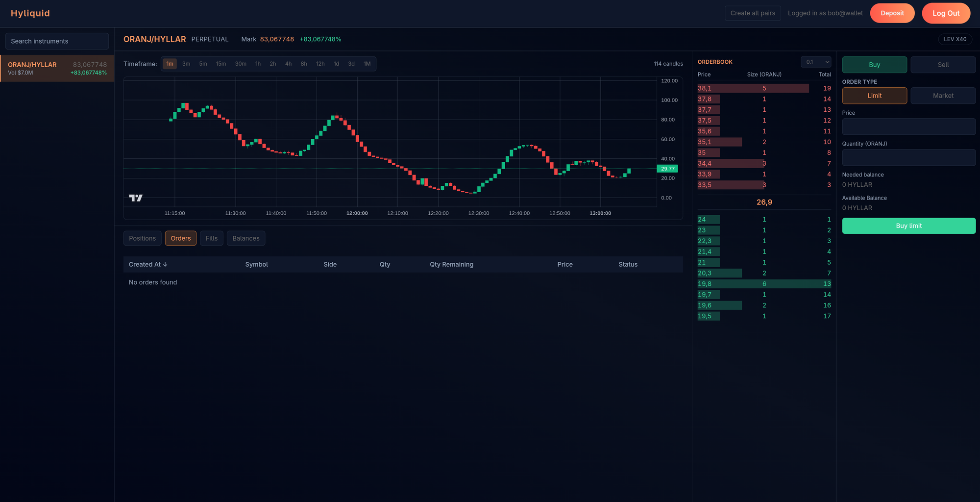Viewport: 980px width, 502px height.
Task: Open the orderbook tick size dropdown
Action: (x=815, y=62)
